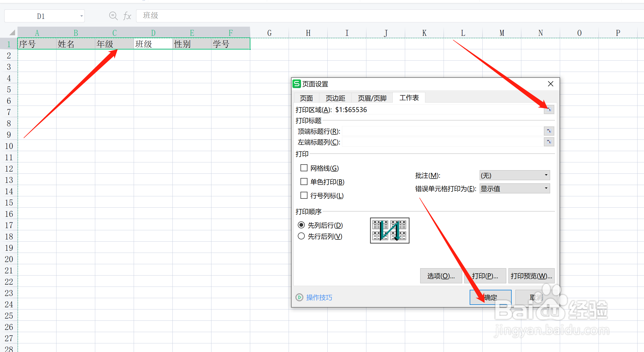The height and width of the screenshot is (352, 644).
Task: Click row header 27
Action: [x=9, y=338]
